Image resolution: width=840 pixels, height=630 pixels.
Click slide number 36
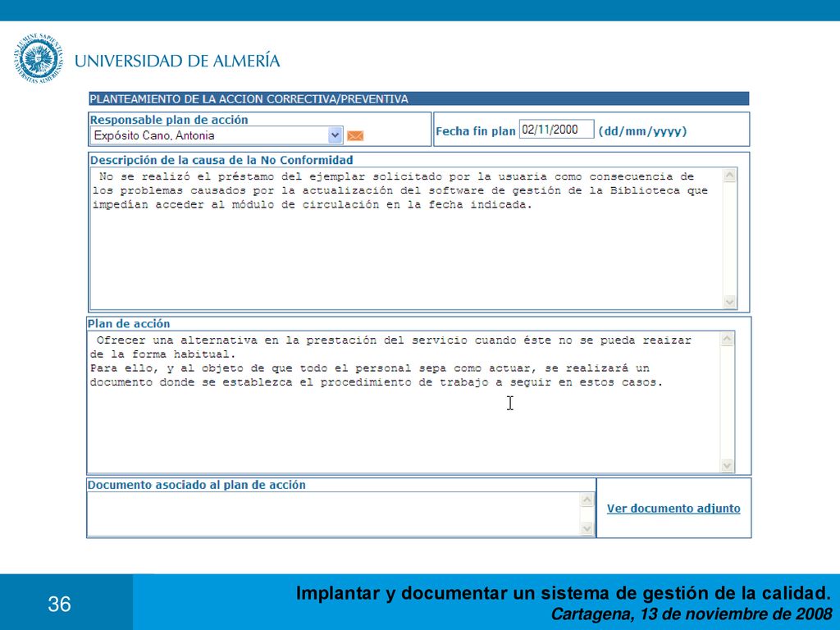[59, 605]
